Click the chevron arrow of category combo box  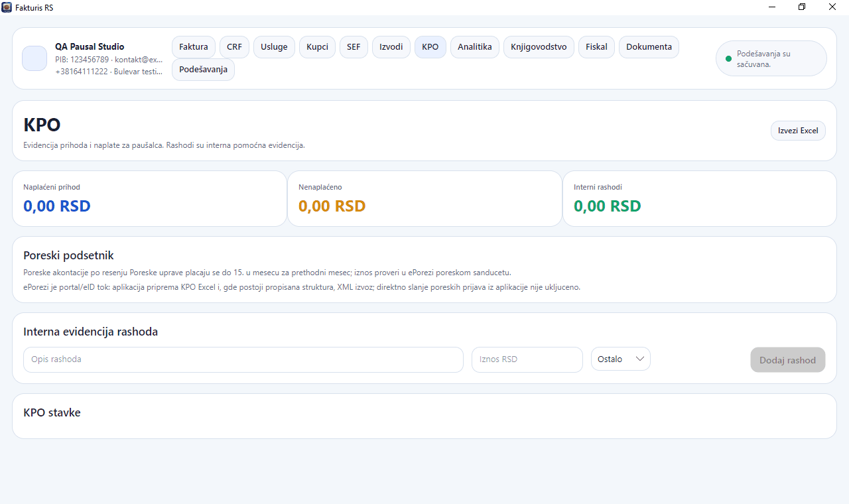tap(639, 359)
